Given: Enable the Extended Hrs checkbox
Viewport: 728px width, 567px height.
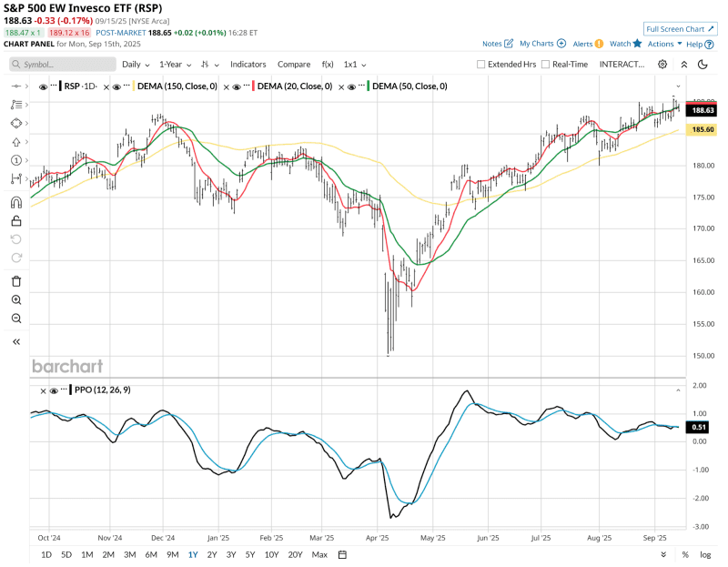Looking at the screenshot, I should point(481,65).
